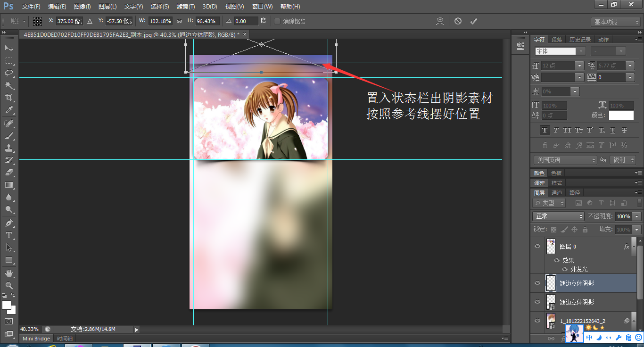Screen dimensions: 644x347
Task: Open the 文件(F) menu
Action: coord(31,7)
